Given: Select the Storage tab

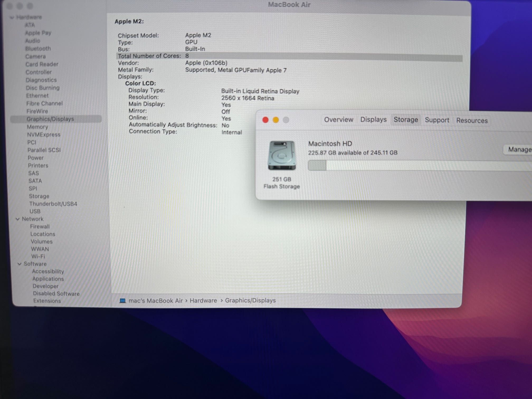Looking at the screenshot, I should tap(406, 120).
